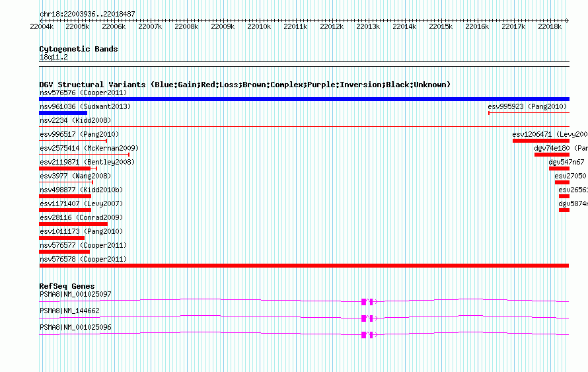Image resolution: width=588 pixels, height=372 pixels.
Task: Select the red loss bar under nsv576577
Action: [65, 252]
